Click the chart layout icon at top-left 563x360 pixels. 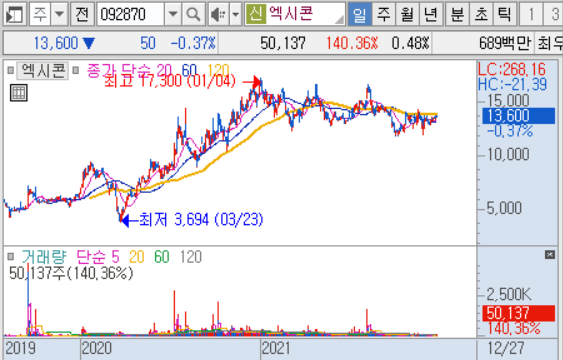click(x=15, y=14)
